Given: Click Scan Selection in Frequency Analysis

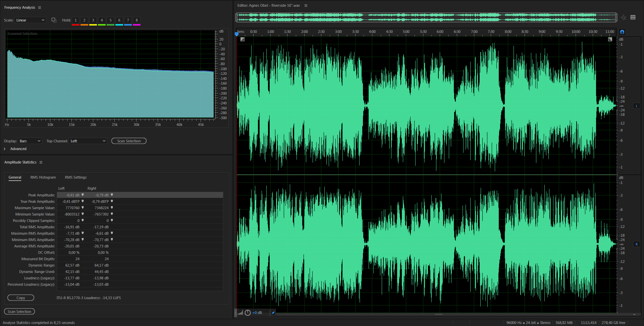Looking at the screenshot, I should [x=129, y=141].
